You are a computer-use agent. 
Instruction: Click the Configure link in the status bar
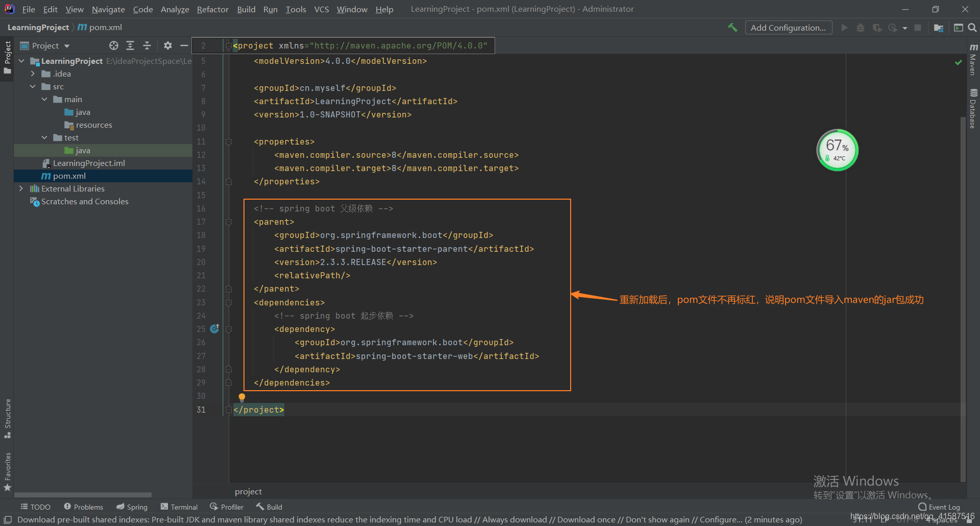(x=720, y=519)
